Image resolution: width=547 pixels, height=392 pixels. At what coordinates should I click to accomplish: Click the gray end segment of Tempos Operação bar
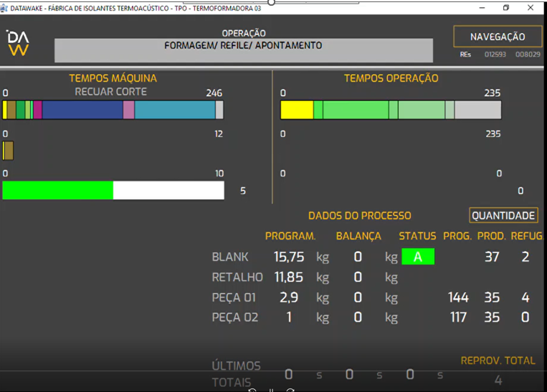[478, 110]
